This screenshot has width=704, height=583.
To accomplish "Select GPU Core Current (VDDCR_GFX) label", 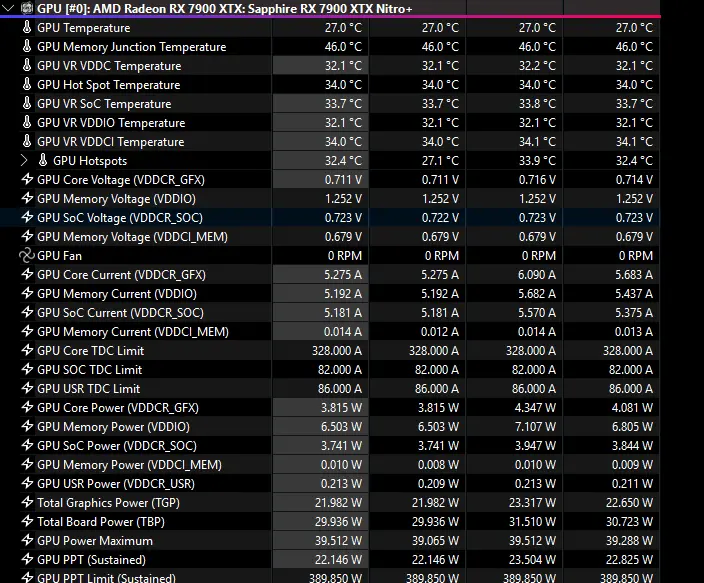I will click(121, 274).
